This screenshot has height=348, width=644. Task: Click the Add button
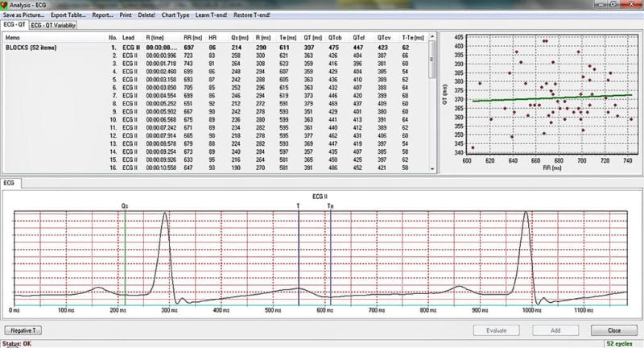555,330
